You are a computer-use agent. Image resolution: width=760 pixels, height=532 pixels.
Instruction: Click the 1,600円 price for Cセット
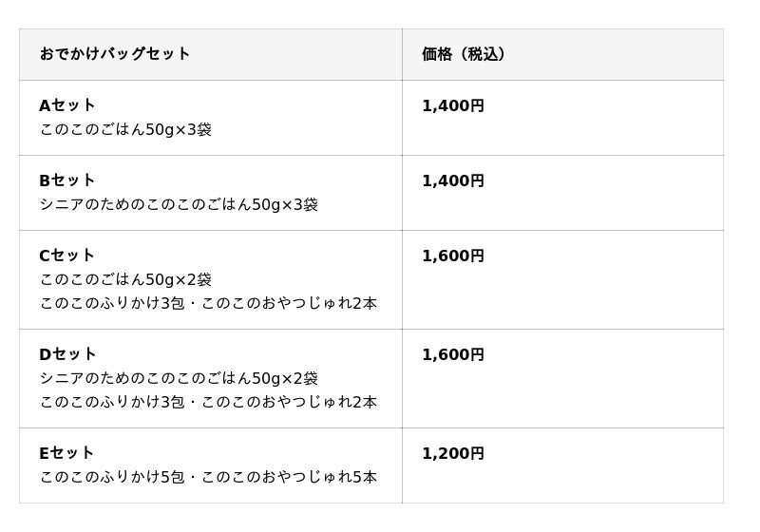point(453,256)
